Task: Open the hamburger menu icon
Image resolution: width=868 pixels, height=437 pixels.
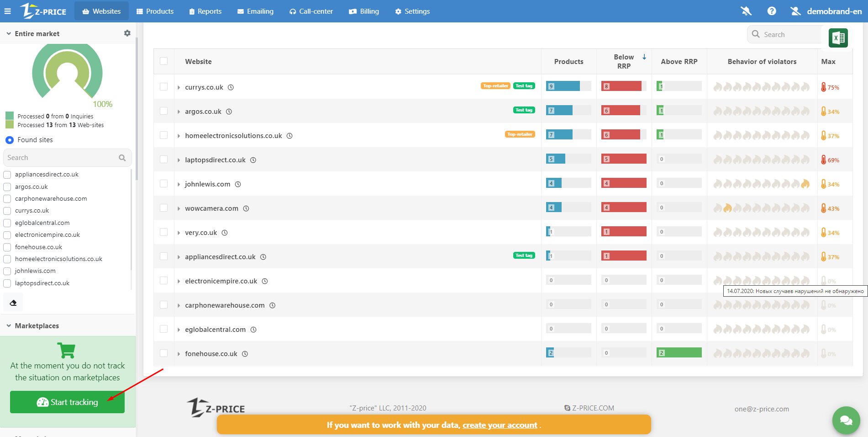Action: click(7, 11)
